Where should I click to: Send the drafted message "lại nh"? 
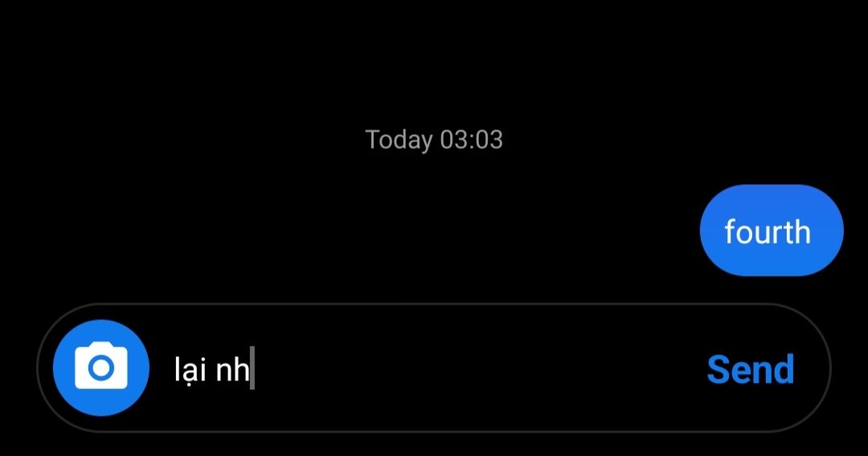(751, 369)
